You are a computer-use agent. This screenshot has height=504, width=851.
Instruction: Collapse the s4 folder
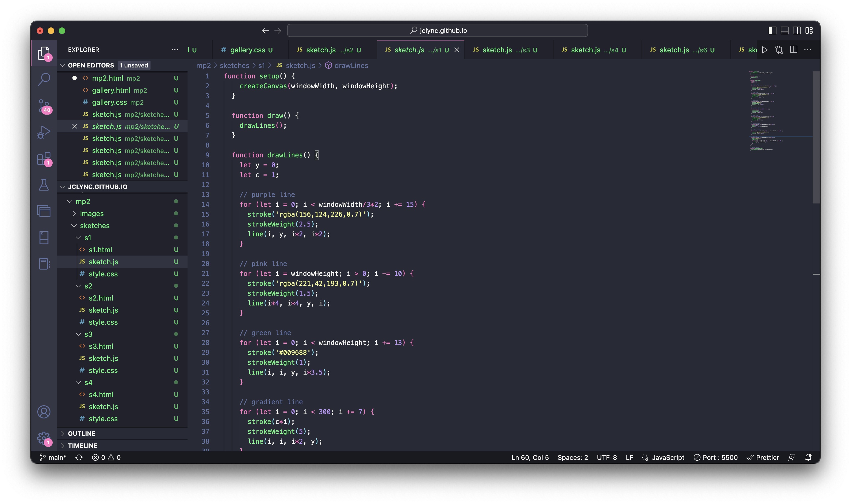pos(78,383)
